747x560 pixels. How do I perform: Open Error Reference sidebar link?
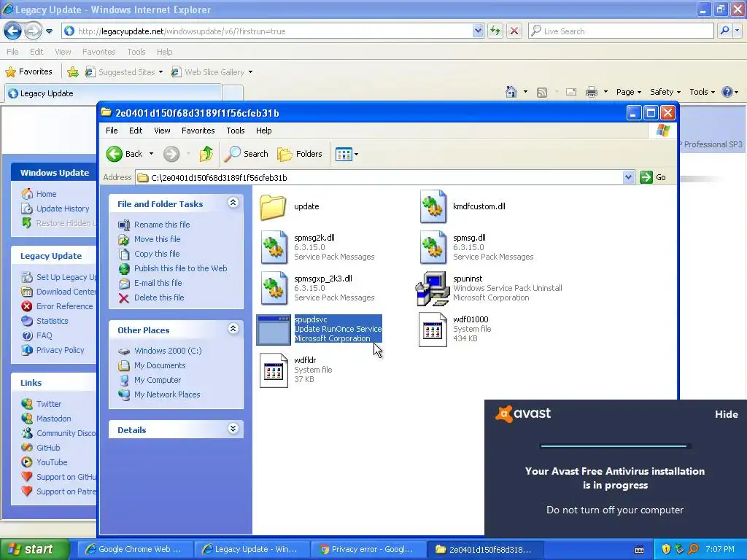coord(65,306)
